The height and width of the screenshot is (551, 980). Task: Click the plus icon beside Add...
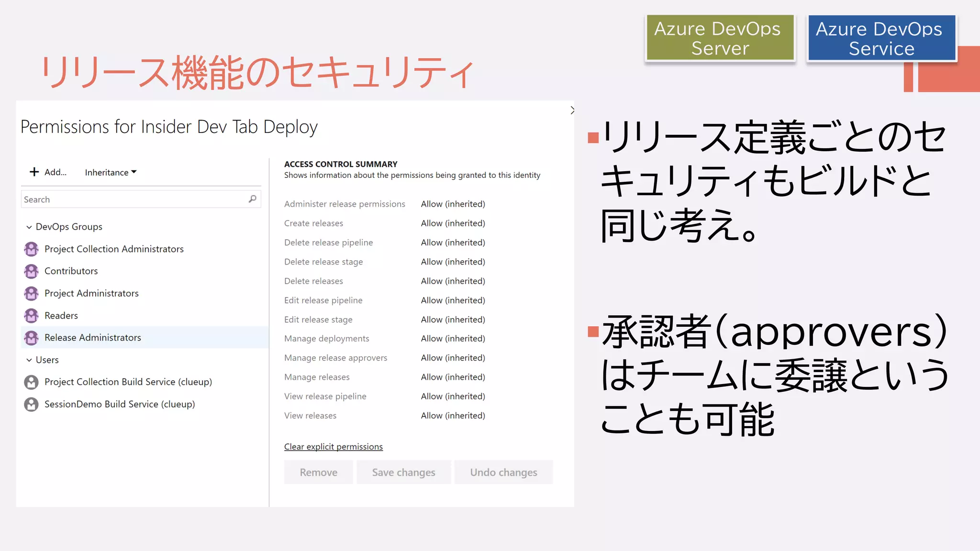tap(34, 172)
